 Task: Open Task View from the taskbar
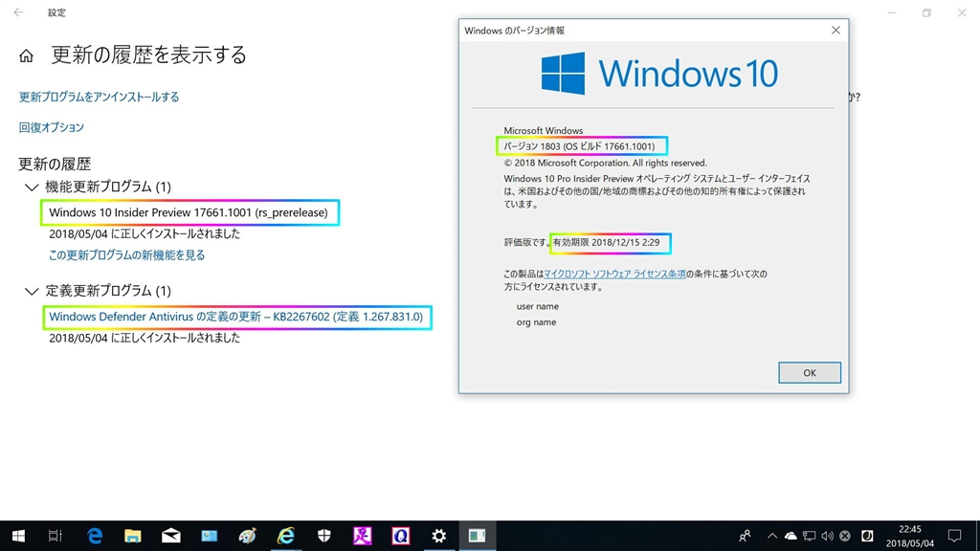55,536
